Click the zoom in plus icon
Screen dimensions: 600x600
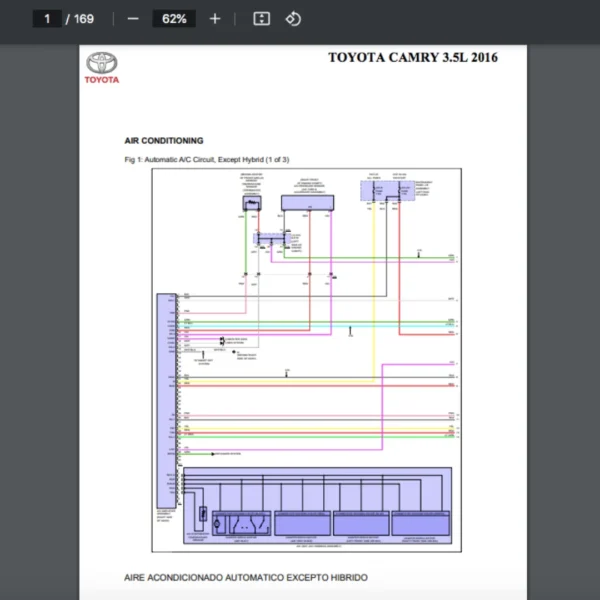(x=214, y=19)
